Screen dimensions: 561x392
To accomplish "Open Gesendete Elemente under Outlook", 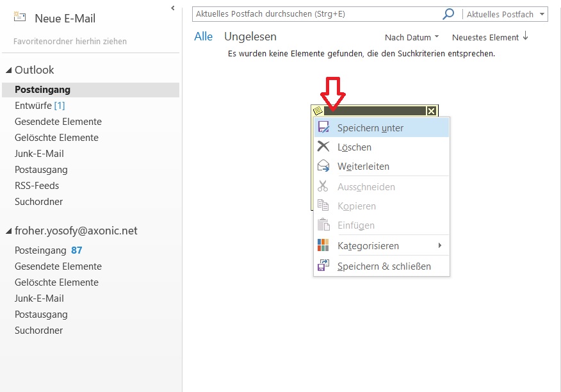I will 90,122.
